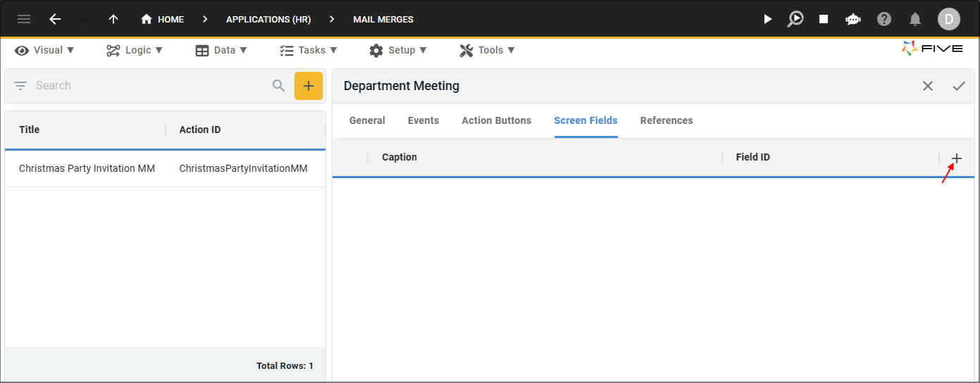Switch to the Events tab
The height and width of the screenshot is (383, 980).
[423, 120]
